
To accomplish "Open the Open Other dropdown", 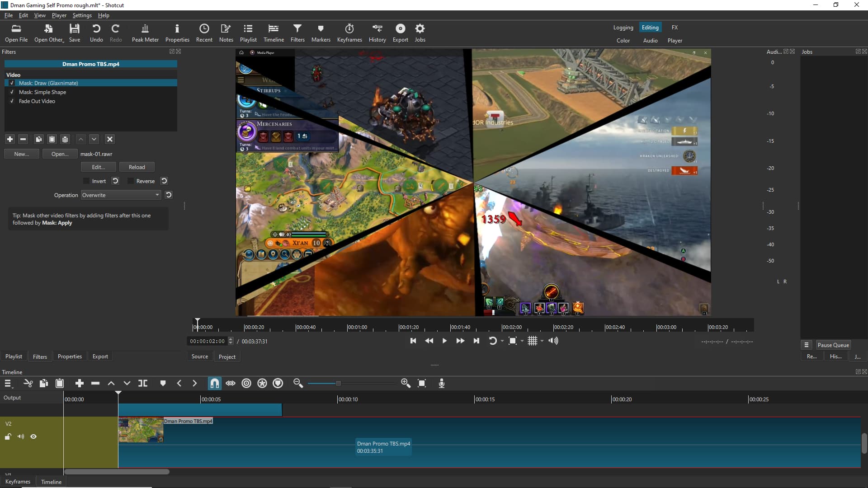I will 49,33.
